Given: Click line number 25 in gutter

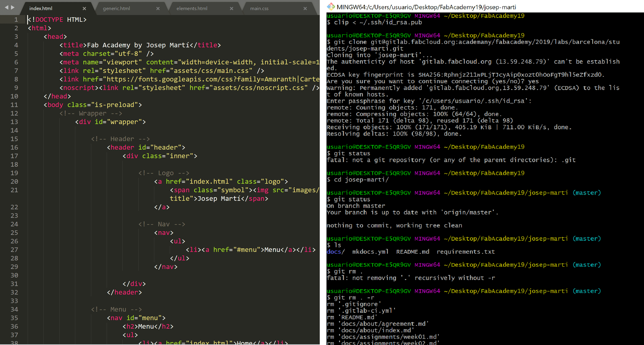Looking at the screenshot, I should click(14, 233).
